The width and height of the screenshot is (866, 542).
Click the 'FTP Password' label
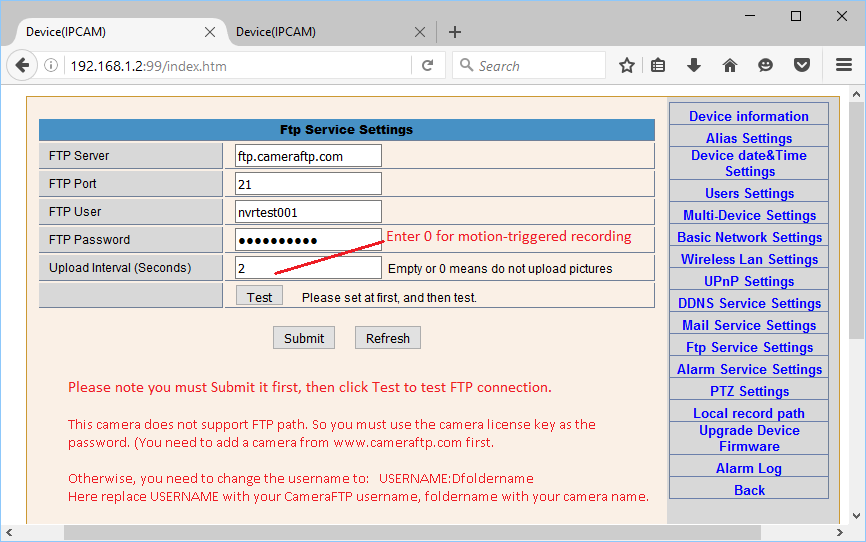point(89,240)
